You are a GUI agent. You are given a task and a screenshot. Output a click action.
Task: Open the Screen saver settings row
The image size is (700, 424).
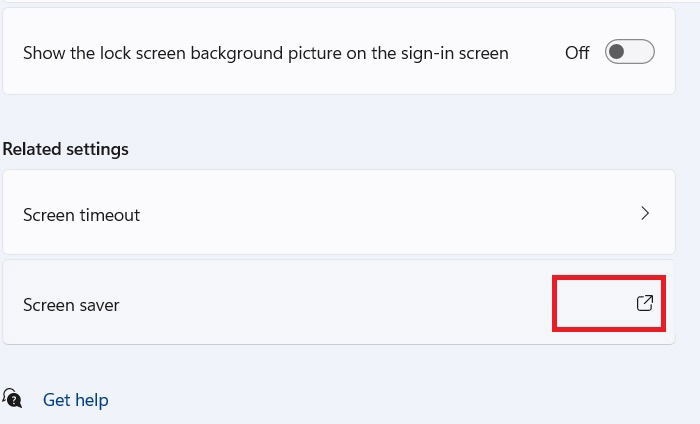339,303
